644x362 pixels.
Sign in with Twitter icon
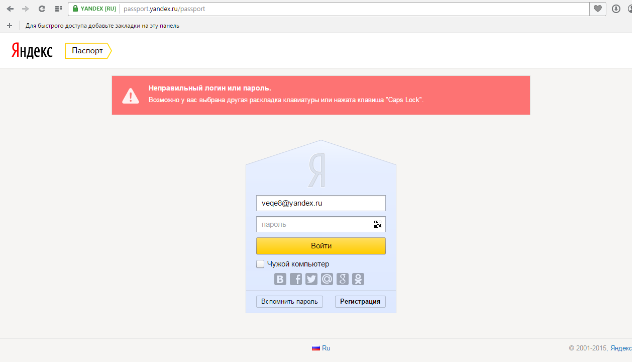pos(311,279)
